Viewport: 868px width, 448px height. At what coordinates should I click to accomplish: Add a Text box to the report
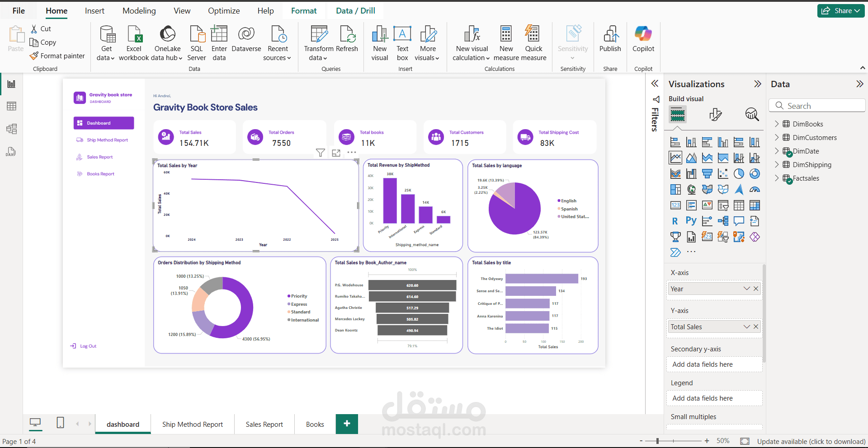[x=402, y=43]
